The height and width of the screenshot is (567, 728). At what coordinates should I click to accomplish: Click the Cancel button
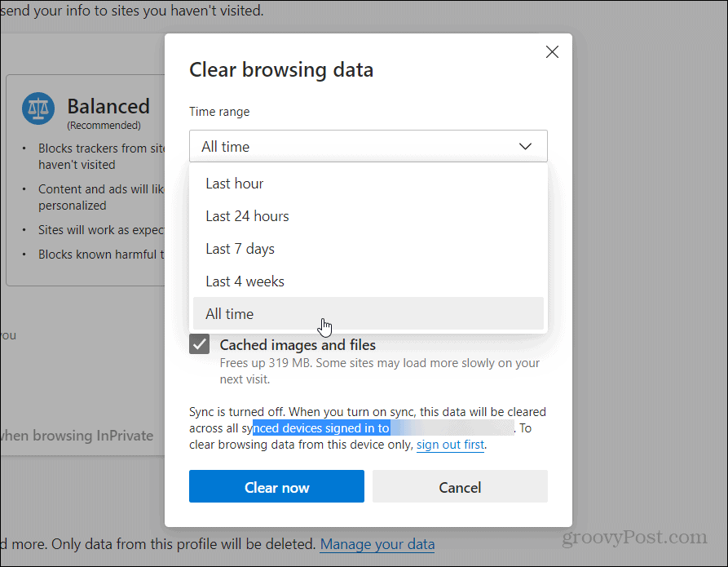tap(460, 486)
